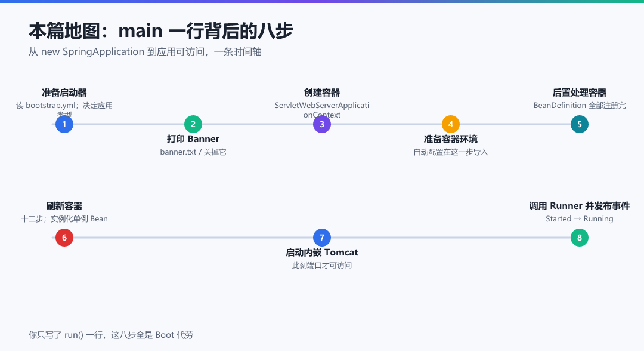This screenshot has width=644, height=351.
Task: Select blue step 7 marker
Action: click(322, 238)
